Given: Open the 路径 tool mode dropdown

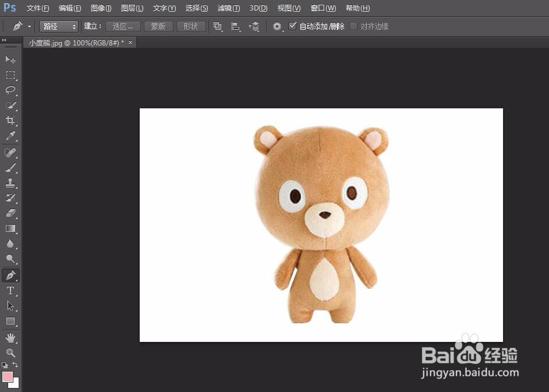Looking at the screenshot, I should click(58, 26).
